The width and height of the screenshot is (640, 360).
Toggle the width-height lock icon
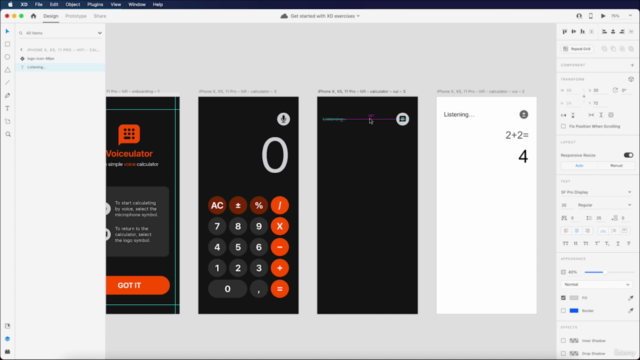(584, 96)
